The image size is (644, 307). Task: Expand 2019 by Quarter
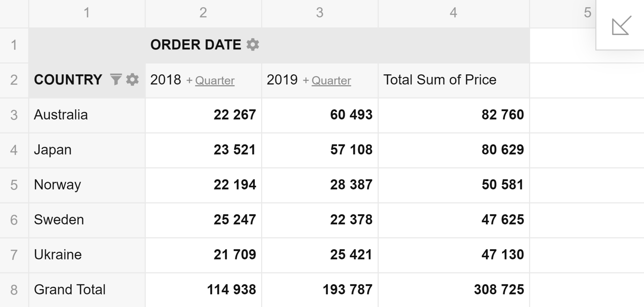click(331, 81)
